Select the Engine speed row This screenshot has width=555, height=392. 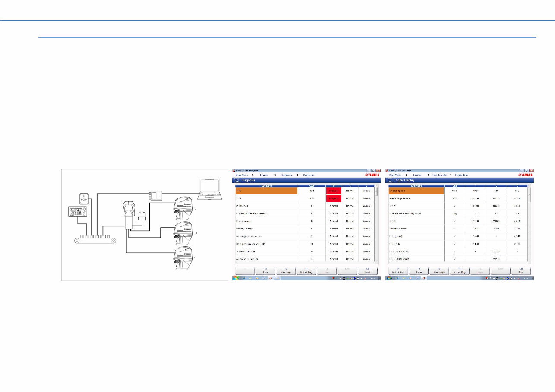coord(414,191)
